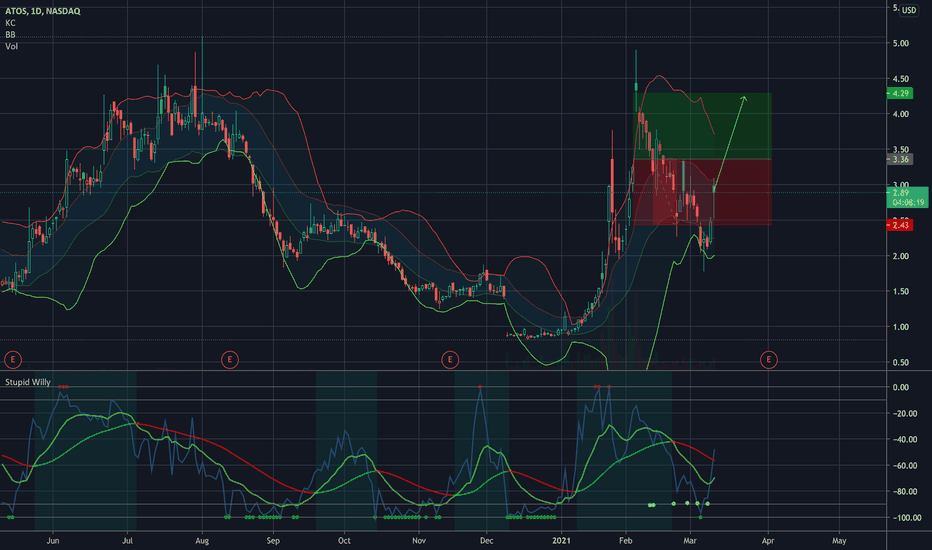Select the KC indicator label
The height and width of the screenshot is (550, 932).
tap(10, 23)
